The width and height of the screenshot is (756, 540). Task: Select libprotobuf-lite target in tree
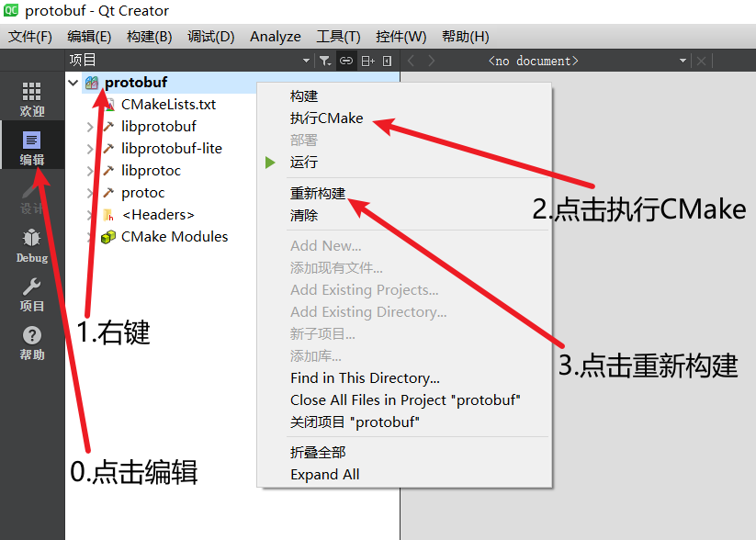(x=172, y=149)
